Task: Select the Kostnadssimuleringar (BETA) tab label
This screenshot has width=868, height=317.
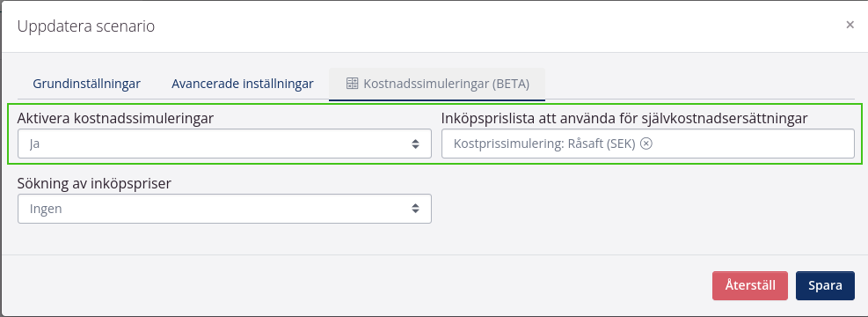Action: (446, 84)
